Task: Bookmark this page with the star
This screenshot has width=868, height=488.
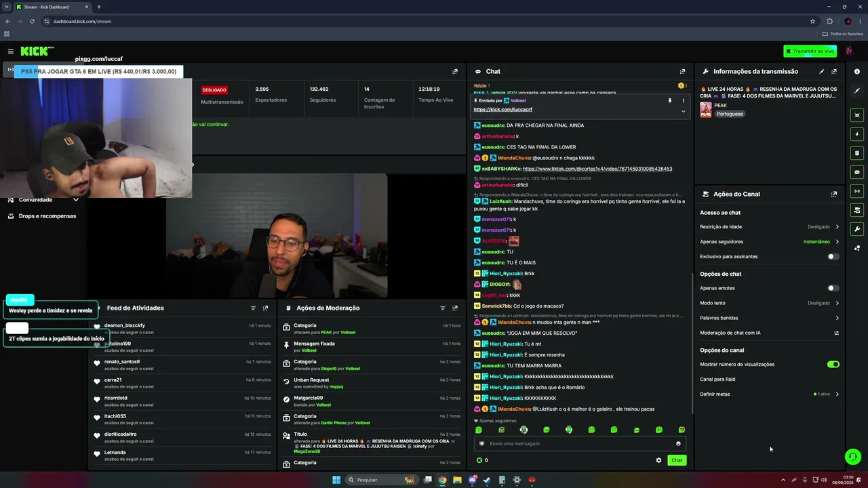Action: pos(812,21)
